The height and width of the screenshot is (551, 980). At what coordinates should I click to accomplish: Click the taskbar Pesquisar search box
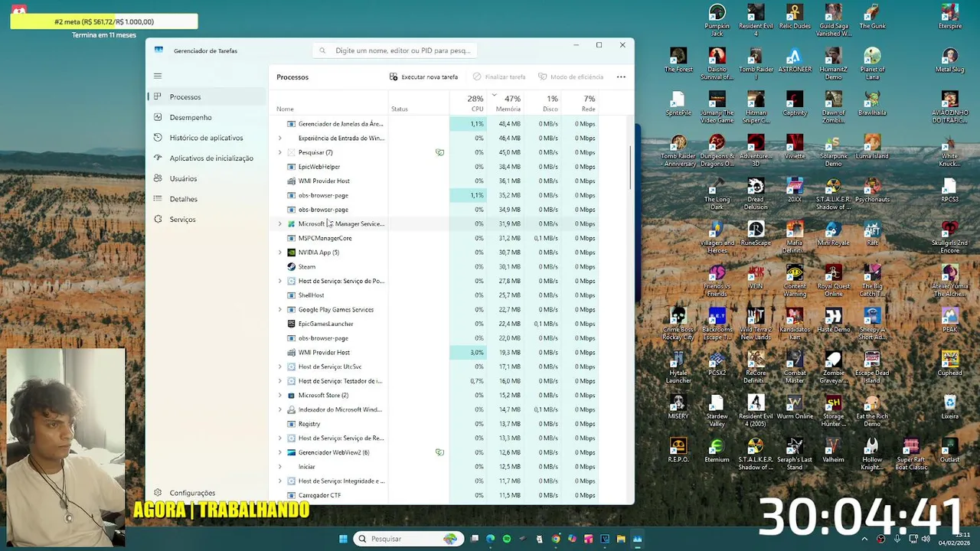click(x=408, y=539)
